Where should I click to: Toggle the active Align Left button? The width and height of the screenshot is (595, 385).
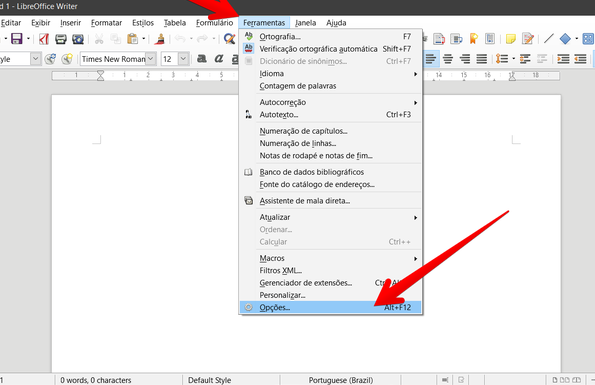[x=431, y=59]
